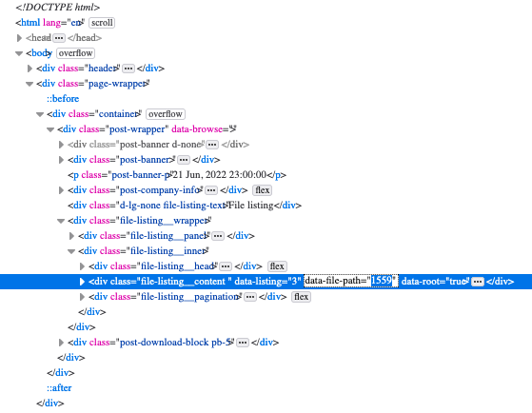Select the file-listing-text div node
Viewport: 532px width, 413px height.
click(x=185, y=206)
